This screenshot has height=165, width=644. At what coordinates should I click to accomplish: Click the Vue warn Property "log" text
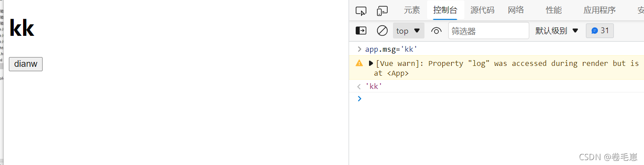(507, 63)
